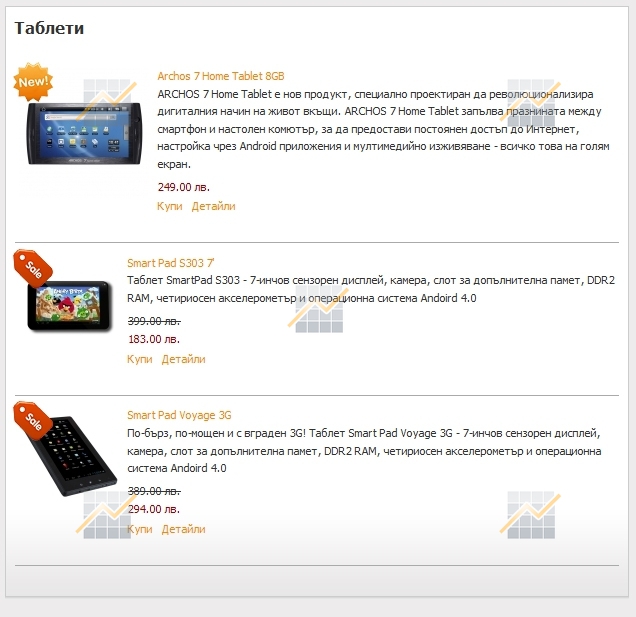Open the Smart Pad S303 Angry Birds image

click(69, 305)
